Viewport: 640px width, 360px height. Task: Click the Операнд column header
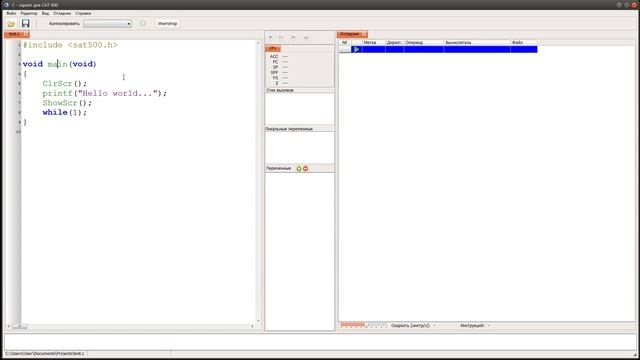(x=423, y=42)
